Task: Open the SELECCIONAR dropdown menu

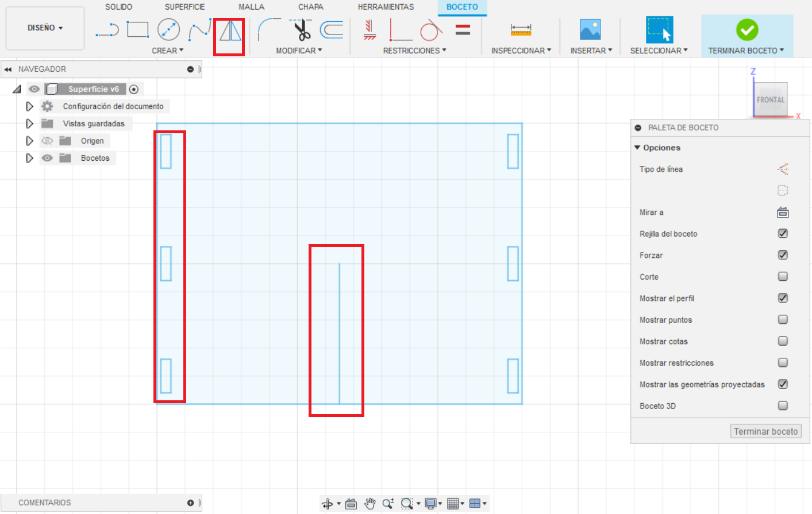Action: pos(659,51)
